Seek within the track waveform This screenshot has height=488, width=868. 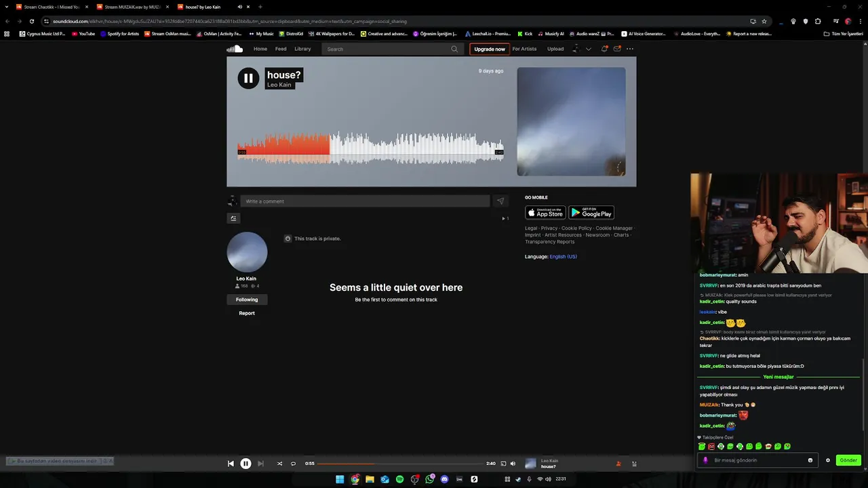[370, 148]
